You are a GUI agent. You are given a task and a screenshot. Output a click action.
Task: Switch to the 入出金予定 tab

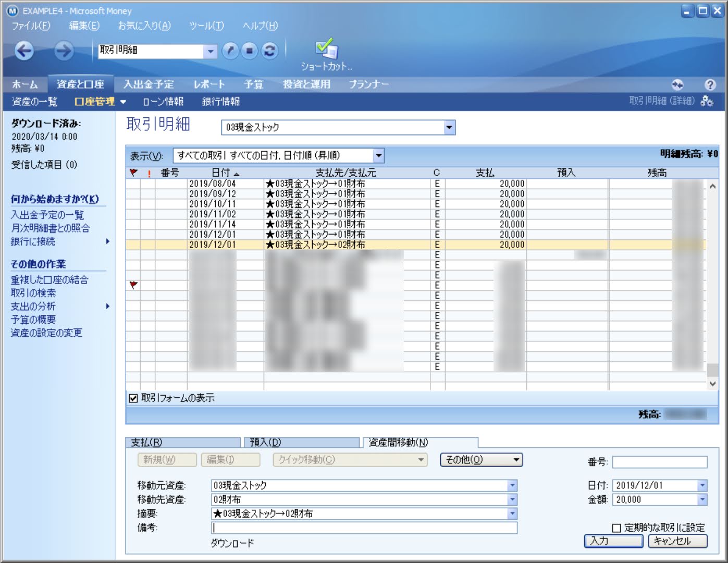pos(149,84)
